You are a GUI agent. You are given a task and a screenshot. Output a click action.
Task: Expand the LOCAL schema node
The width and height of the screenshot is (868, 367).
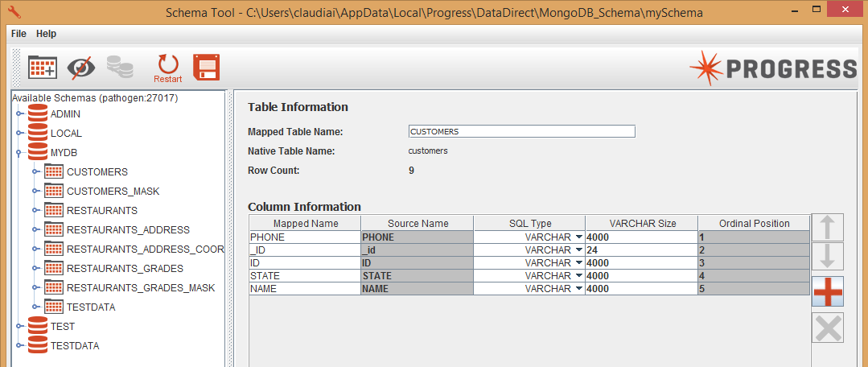20,134
